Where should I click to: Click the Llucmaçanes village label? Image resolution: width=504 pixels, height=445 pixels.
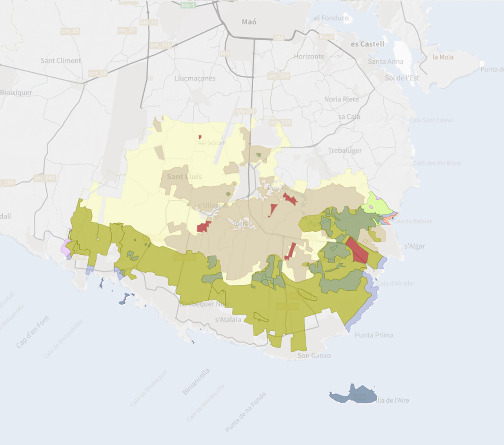pyautogui.click(x=195, y=78)
